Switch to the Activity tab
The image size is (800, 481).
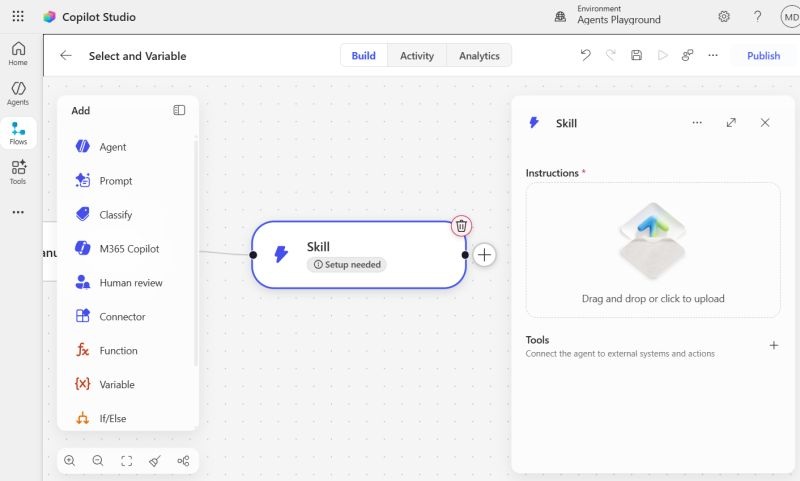[x=417, y=56]
